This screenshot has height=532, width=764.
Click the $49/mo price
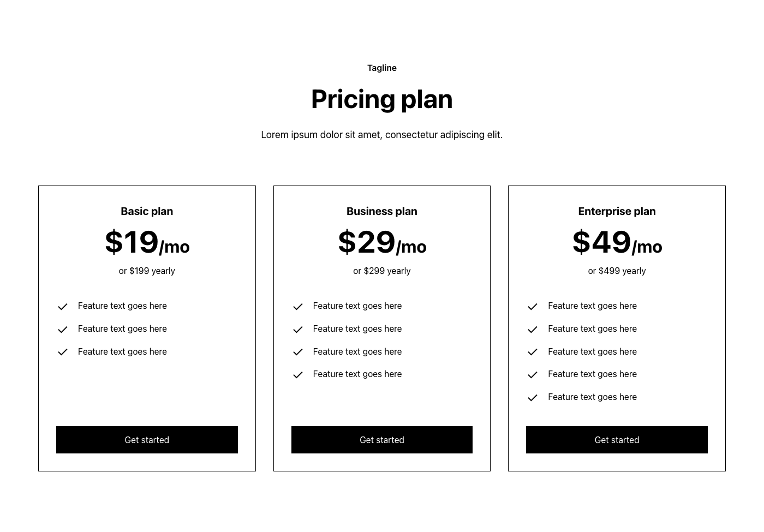coord(617,242)
